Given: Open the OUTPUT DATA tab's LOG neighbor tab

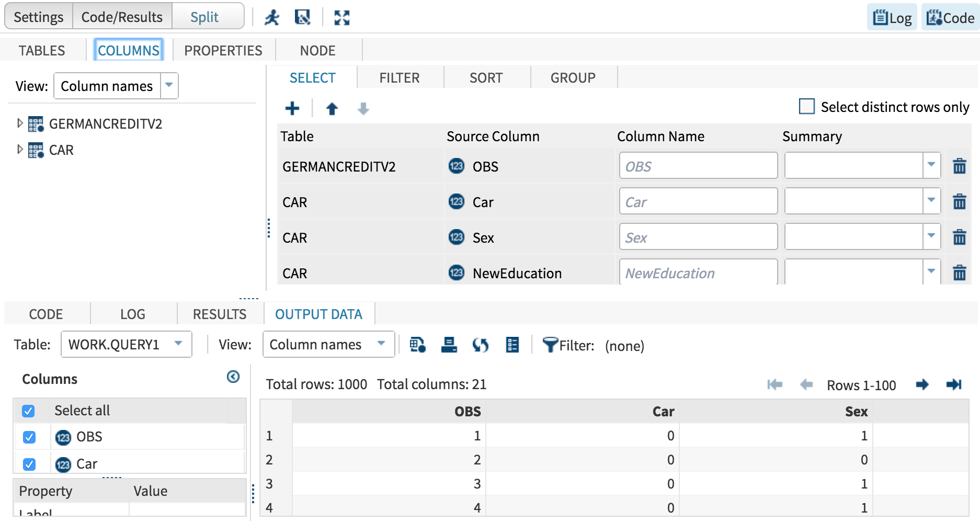Looking at the screenshot, I should click(133, 314).
